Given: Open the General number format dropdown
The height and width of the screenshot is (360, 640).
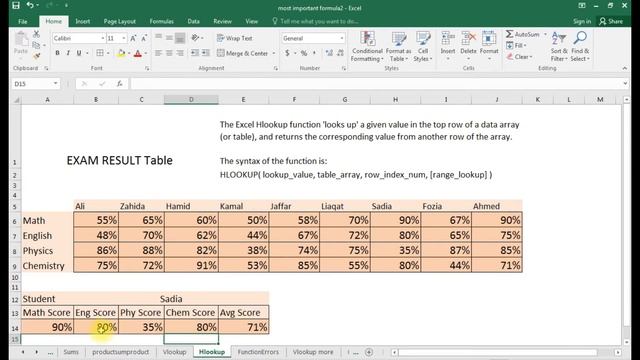Looking at the screenshot, I should point(342,38).
